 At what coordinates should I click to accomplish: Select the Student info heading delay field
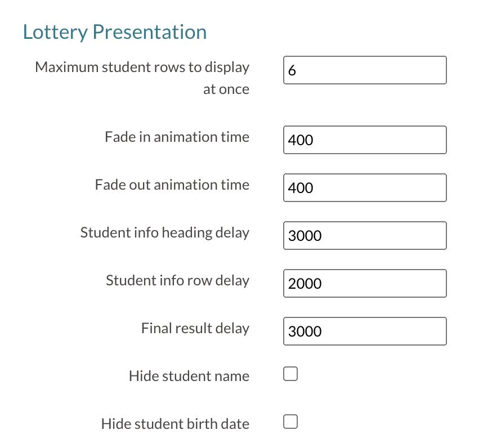tap(365, 236)
